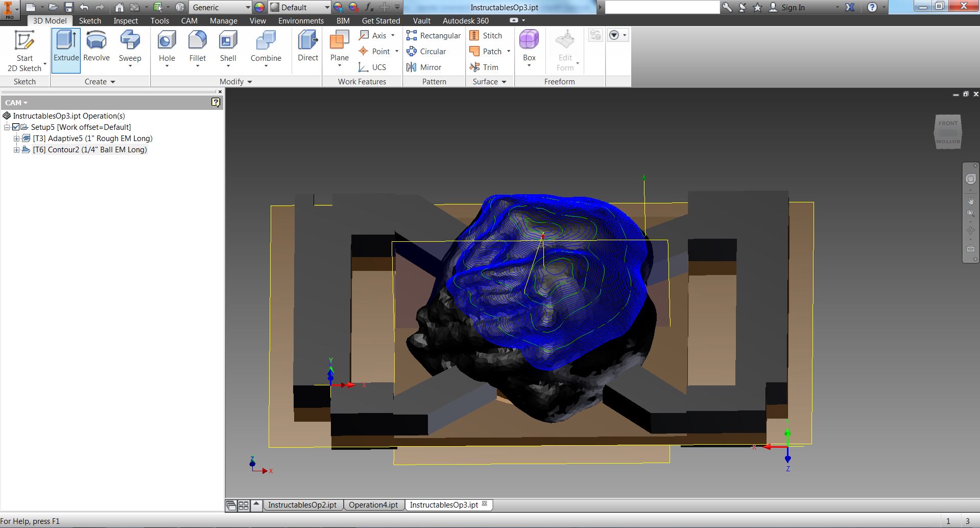Screen dimensions: 980x528
Task: Expand the Adaptive5 operation
Action: [16, 138]
